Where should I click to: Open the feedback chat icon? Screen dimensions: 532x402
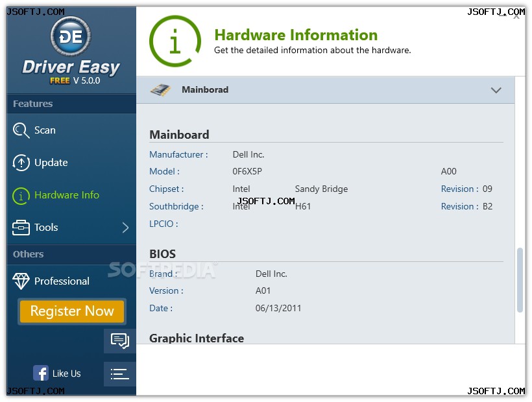[120, 340]
